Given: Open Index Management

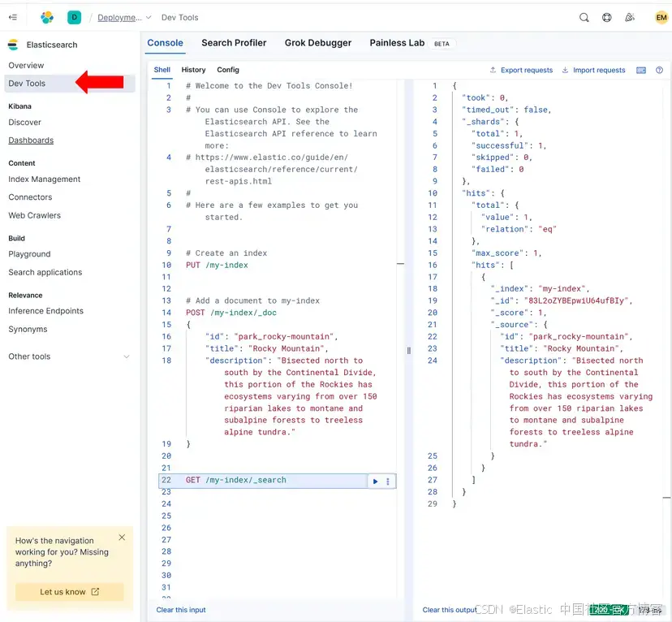Looking at the screenshot, I should pyautogui.click(x=44, y=179).
